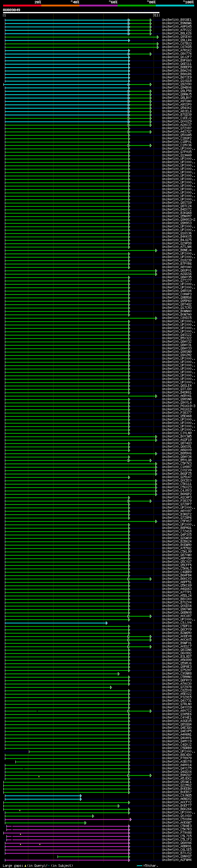This screenshot has width=197, height=868.
Task: Select the UniRef100_O80774 label
Action: click(x=177, y=54)
